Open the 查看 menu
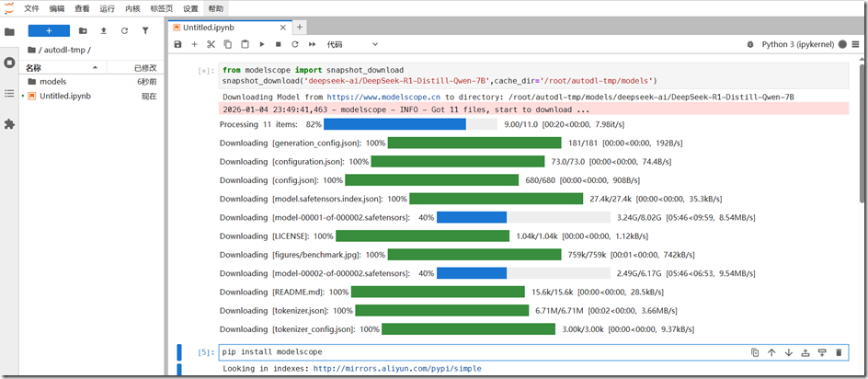This screenshot has width=868, height=379. (82, 9)
